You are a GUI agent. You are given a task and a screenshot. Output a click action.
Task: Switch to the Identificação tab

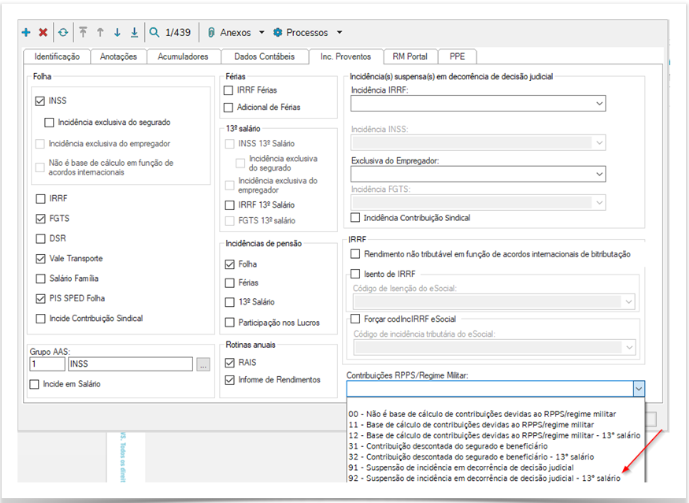pyautogui.click(x=57, y=57)
